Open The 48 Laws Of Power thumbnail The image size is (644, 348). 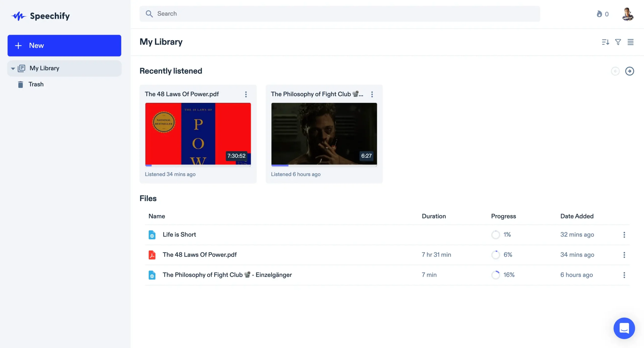(198, 134)
